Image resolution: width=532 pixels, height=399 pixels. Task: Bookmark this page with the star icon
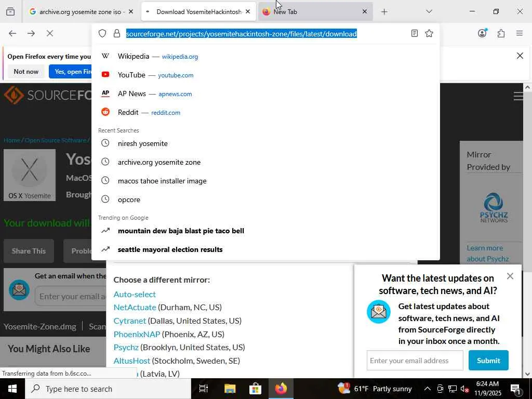pos(429,33)
